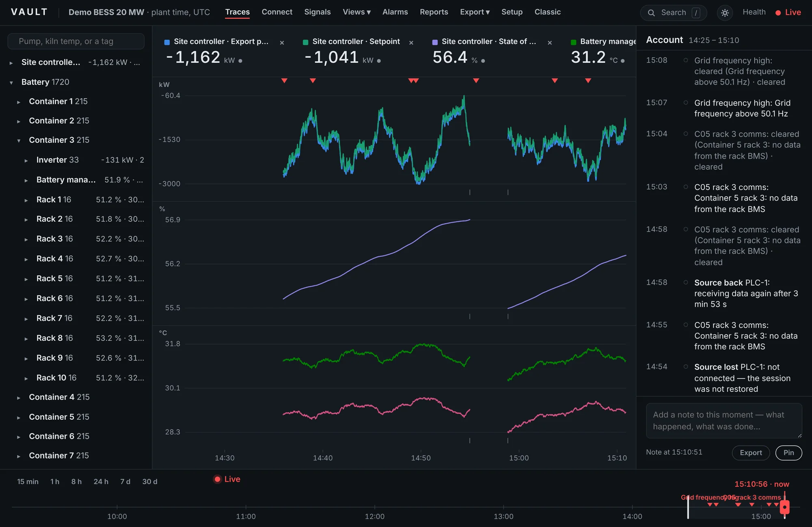Click the red Live indicator in header
The height and width of the screenshot is (527, 812).
click(788, 13)
